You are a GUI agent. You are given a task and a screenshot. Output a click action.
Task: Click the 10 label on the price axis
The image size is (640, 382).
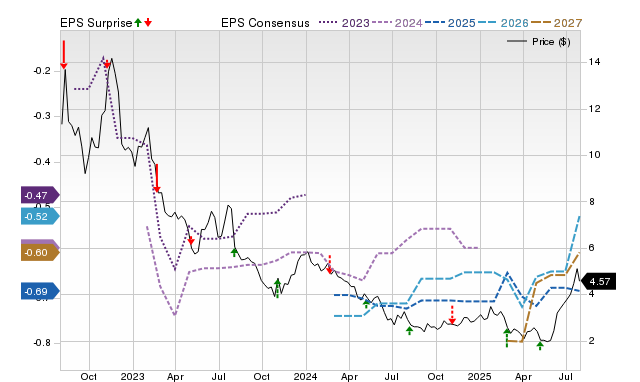(594, 155)
